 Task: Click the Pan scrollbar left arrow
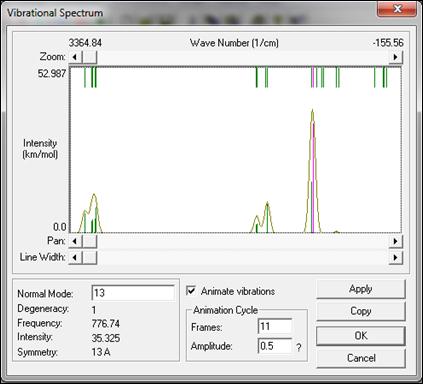[75, 241]
